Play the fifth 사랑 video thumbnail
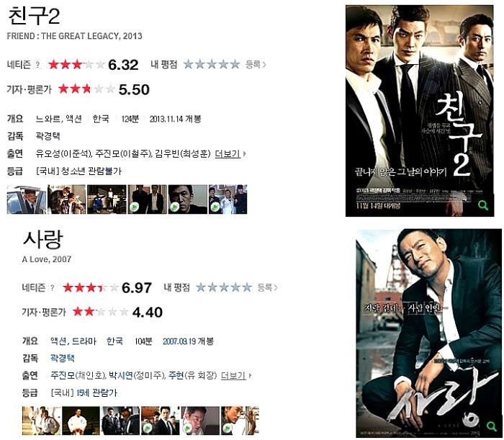 (187, 428)
